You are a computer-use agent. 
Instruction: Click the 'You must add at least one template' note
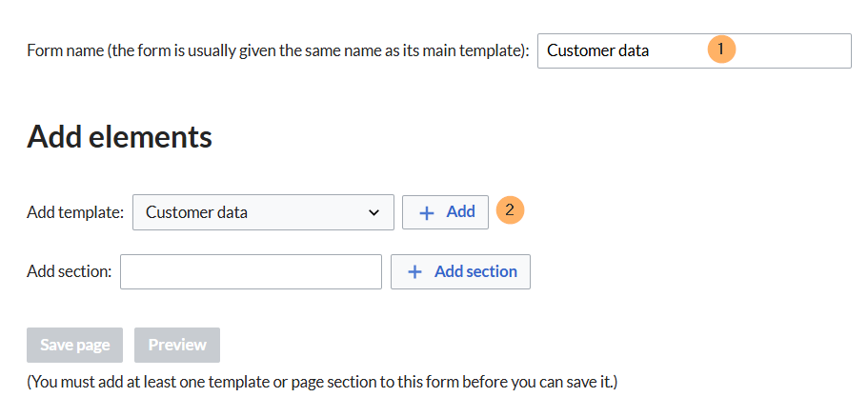(322, 382)
